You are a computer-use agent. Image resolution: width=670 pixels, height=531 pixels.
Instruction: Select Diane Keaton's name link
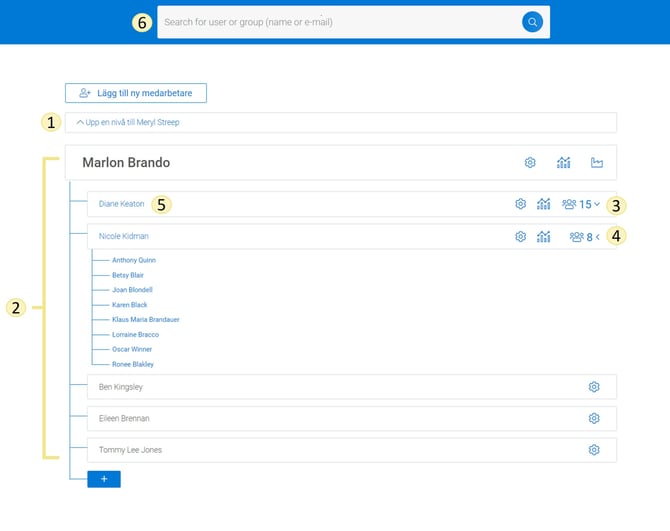coord(121,204)
